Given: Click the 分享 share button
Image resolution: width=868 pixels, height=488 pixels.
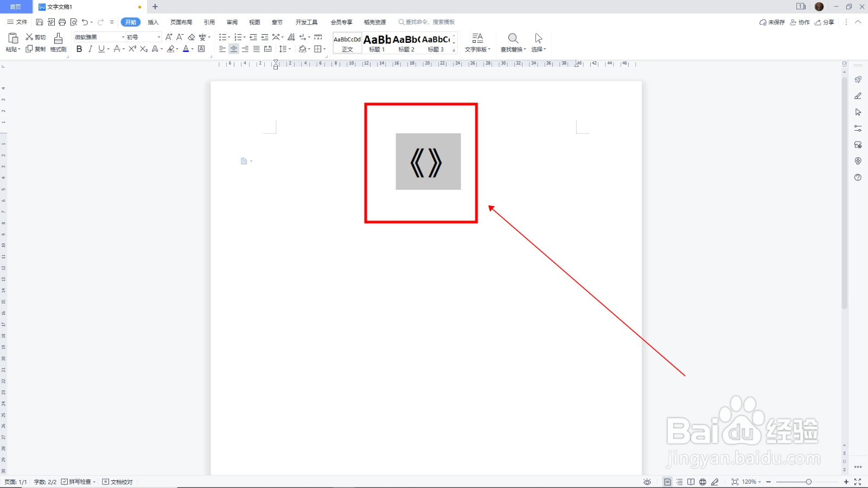Looking at the screenshot, I should coord(825,22).
